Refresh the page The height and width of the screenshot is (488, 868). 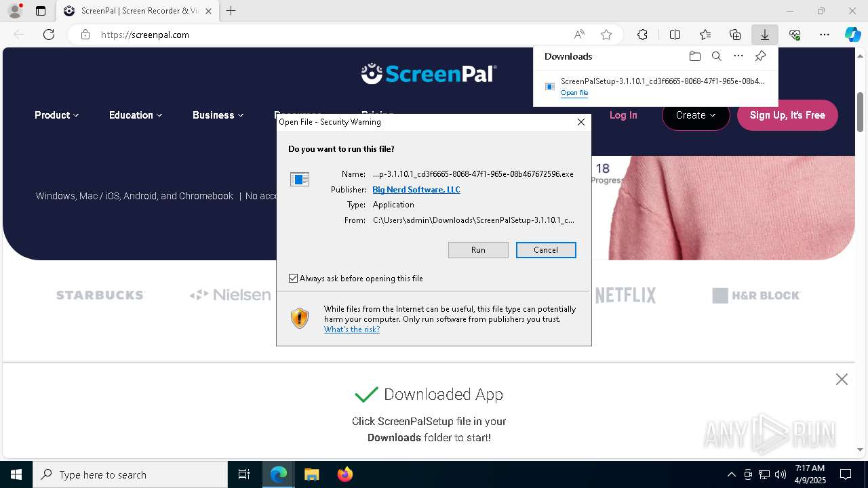coord(49,35)
